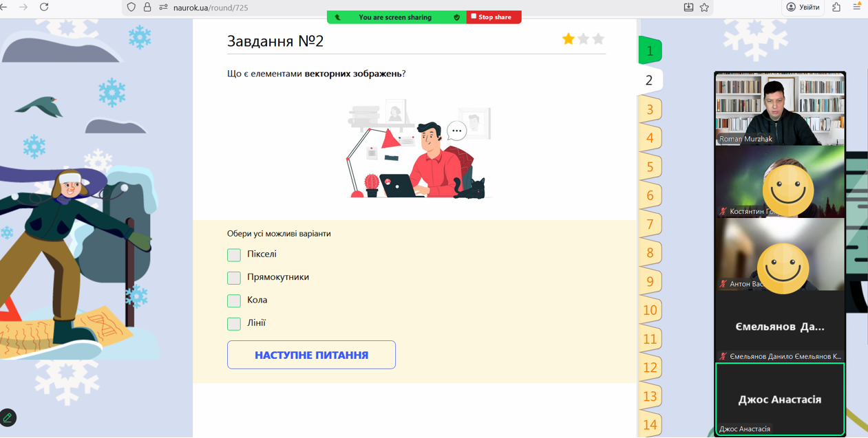Sign in via the Увійти button
This screenshot has width=868, height=438.
[803, 8]
